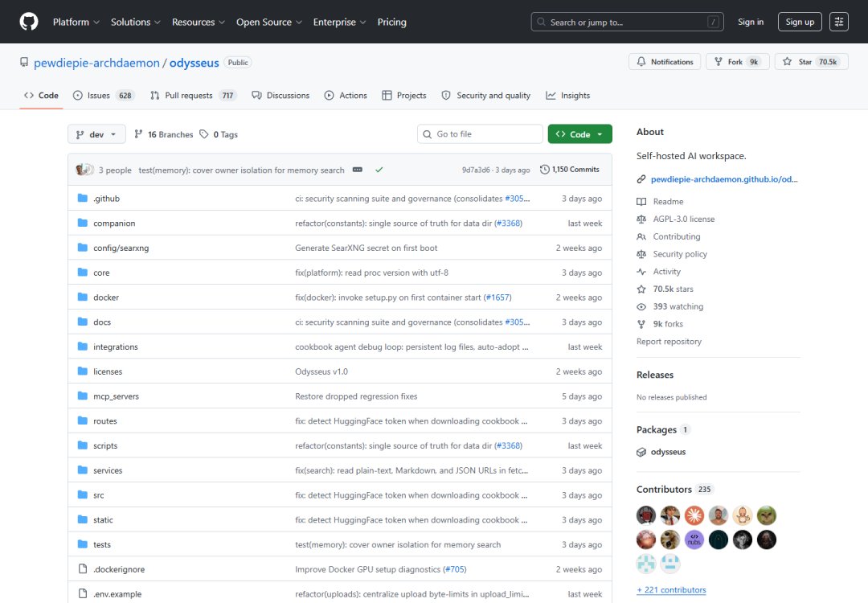The width and height of the screenshot is (868, 603).
Task: Click the Go to file input
Action: [480, 134]
